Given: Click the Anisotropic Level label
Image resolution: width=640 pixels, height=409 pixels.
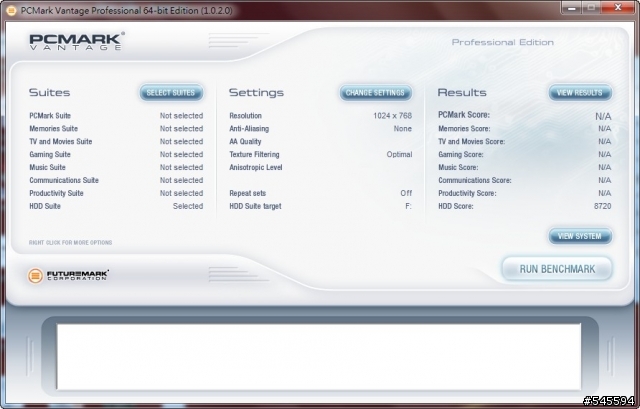Looking at the screenshot, I should (x=256, y=167).
